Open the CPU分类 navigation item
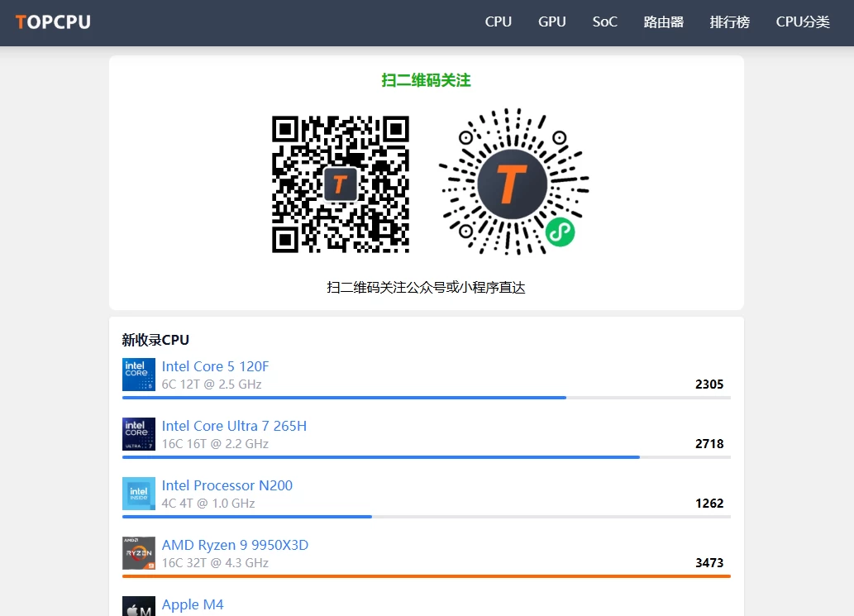 pos(803,22)
